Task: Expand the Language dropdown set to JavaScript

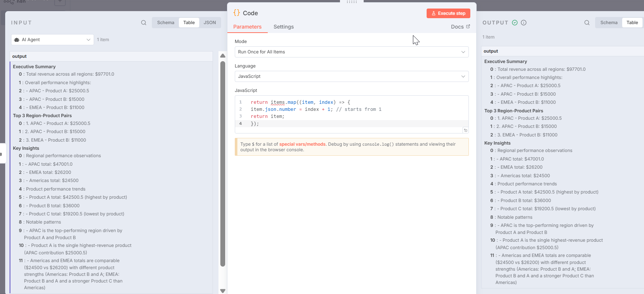Action: click(351, 76)
